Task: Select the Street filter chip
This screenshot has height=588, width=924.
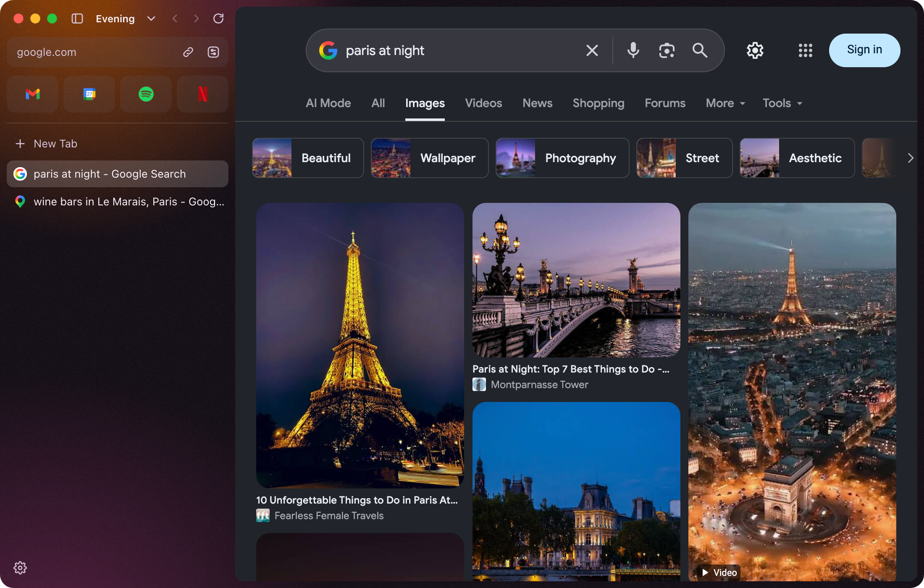Action: [x=685, y=158]
